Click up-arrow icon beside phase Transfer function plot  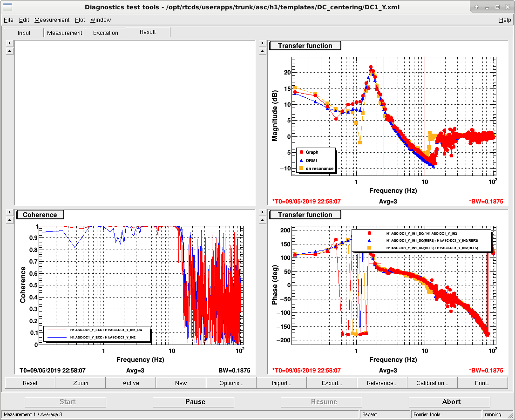(262, 221)
